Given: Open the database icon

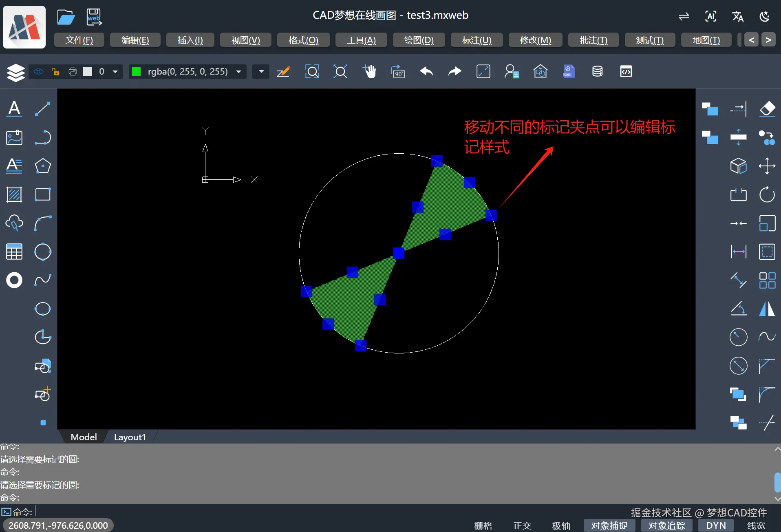Looking at the screenshot, I should pyautogui.click(x=597, y=72).
